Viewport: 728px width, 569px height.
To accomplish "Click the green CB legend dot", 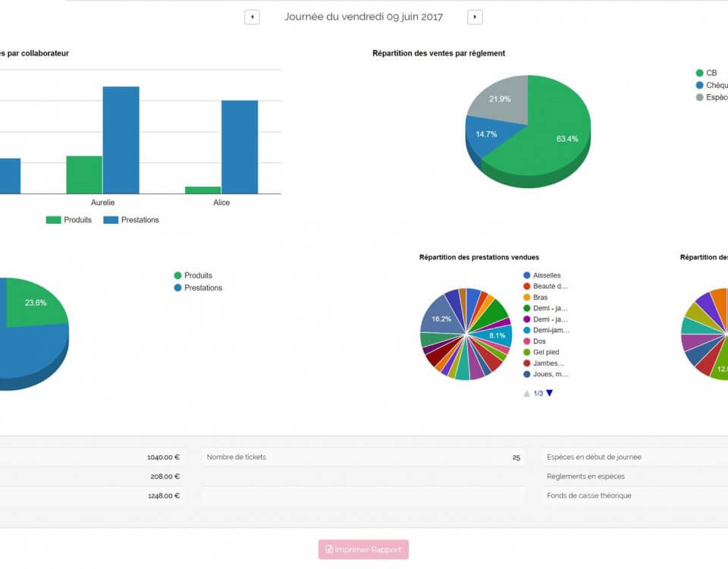I will 699,73.
